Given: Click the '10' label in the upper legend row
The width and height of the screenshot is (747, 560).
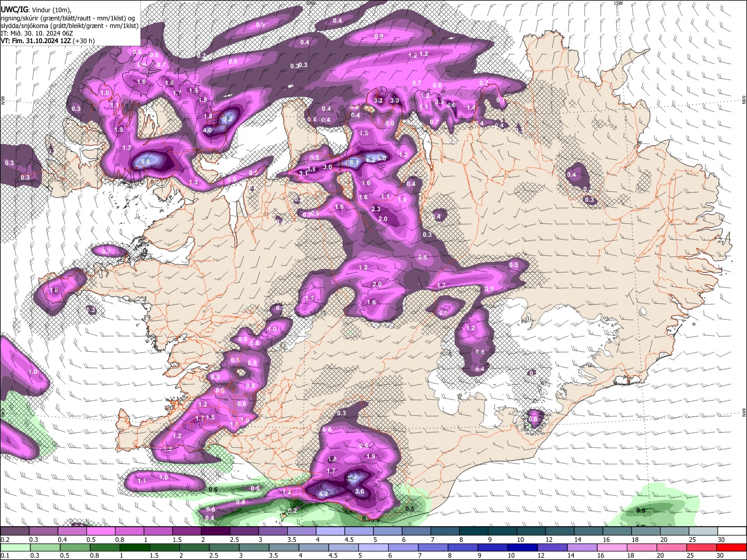Looking at the screenshot, I should coord(521,540).
